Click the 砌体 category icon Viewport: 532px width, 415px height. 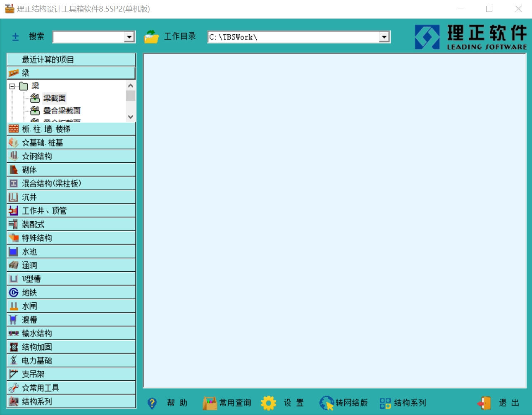pos(14,170)
